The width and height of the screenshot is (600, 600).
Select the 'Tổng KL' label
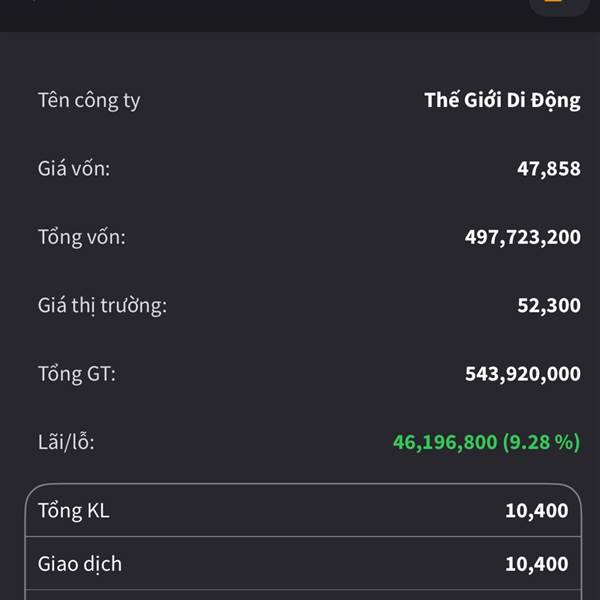(x=74, y=511)
